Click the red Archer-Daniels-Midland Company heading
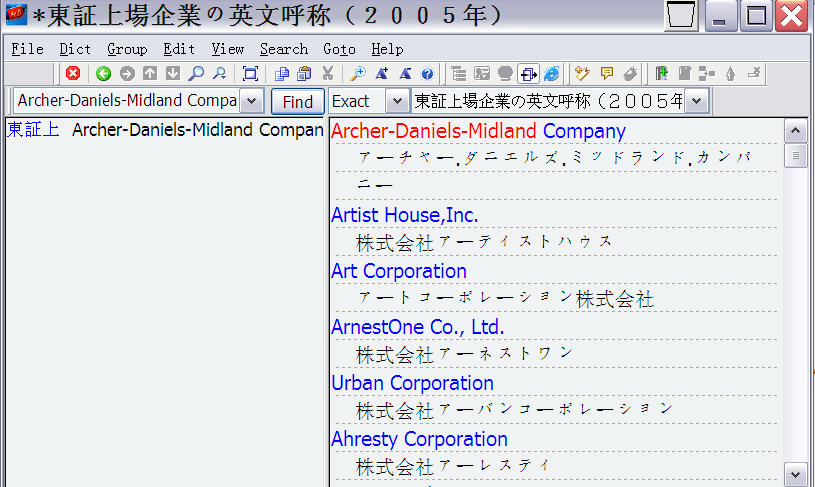The height and width of the screenshot is (487, 815). coord(478,131)
